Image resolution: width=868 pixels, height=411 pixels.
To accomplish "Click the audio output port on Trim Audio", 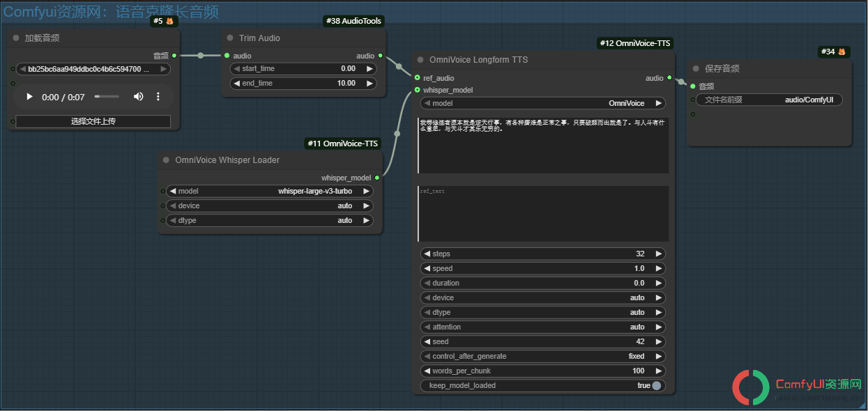I will 380,56.
